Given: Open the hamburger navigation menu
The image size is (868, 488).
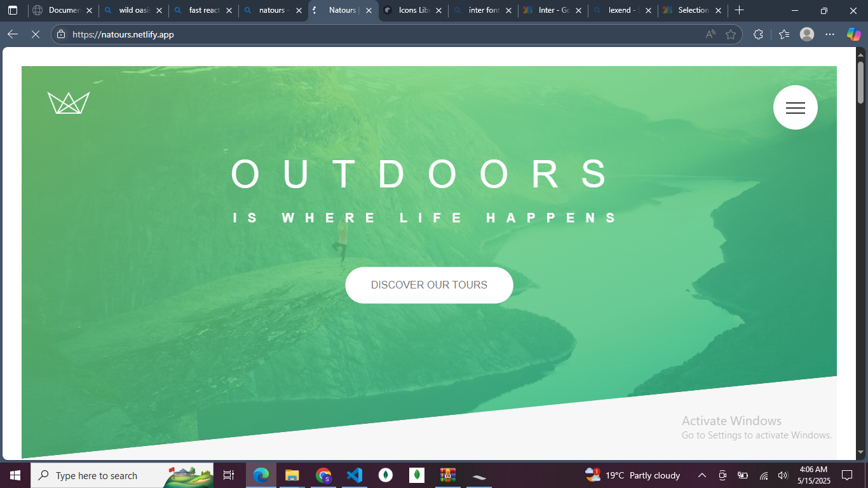Looking at the screenshot, I should (795, 107).
